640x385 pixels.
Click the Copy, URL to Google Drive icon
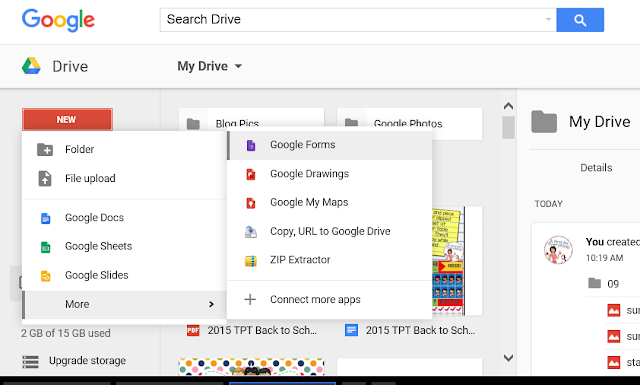point(251,231)
